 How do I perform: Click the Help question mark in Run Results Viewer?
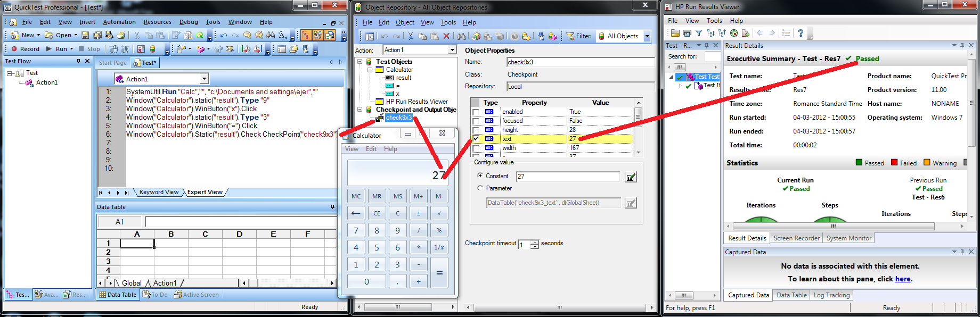[x=800, y=33]
